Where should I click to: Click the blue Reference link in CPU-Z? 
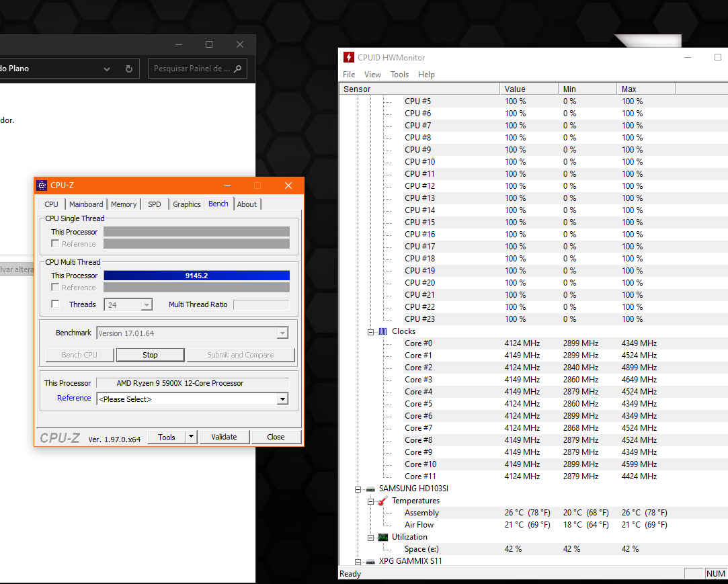point(74,398)
